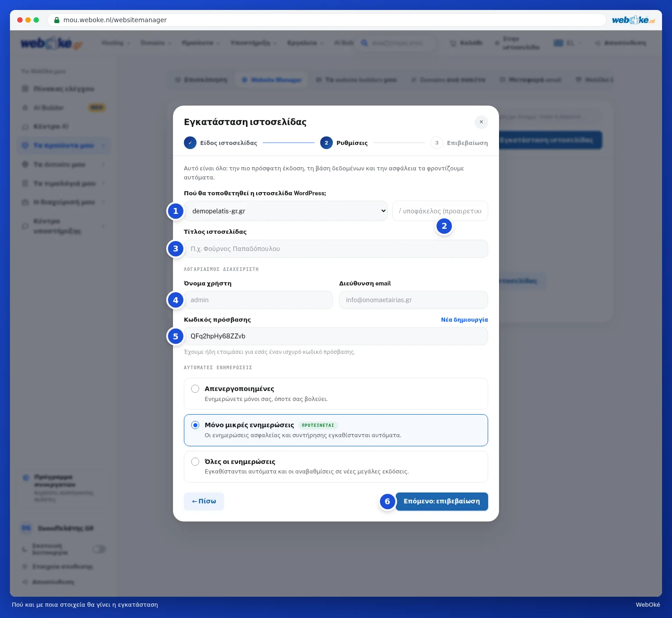Click the Ρυθμίσεις step label
Screen dimensions: 672x618
pyautogui.click(x=352, y=143)
